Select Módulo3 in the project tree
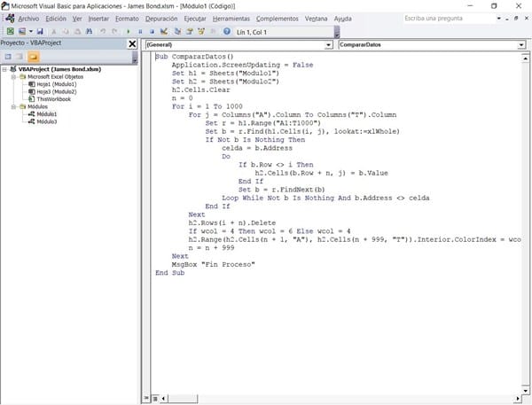The height and width of the screenshot is (405, 532). 46,121
